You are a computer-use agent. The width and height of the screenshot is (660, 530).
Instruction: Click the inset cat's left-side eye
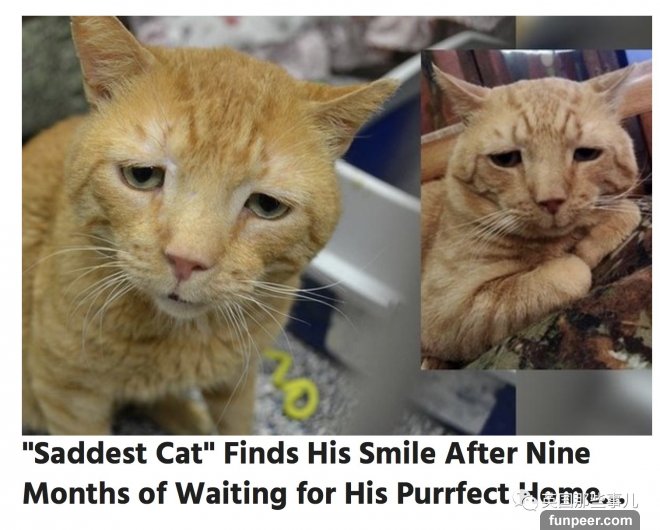pos(506,159)
